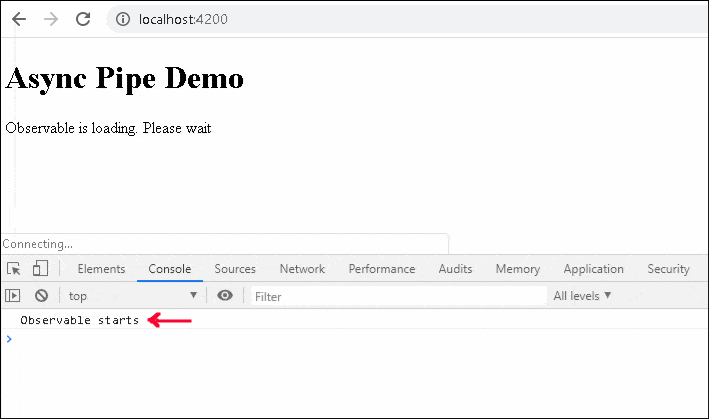
Task: Click the browser back arrow
Action: pyautogui.click(x=19, y=19)
